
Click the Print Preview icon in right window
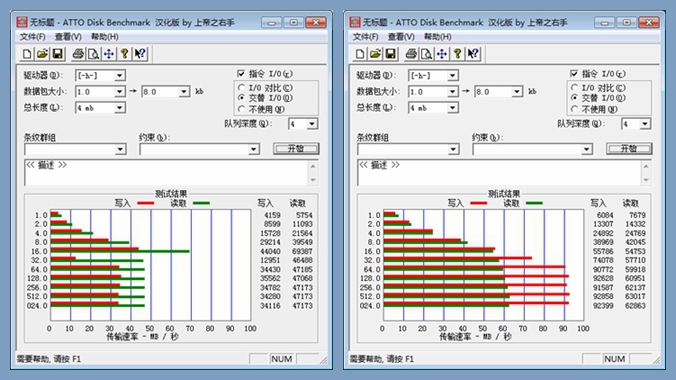(x=426, y=54)
